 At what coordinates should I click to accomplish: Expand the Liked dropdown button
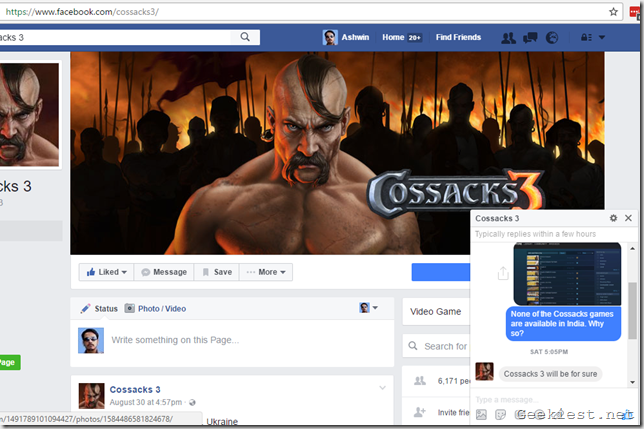105,272
